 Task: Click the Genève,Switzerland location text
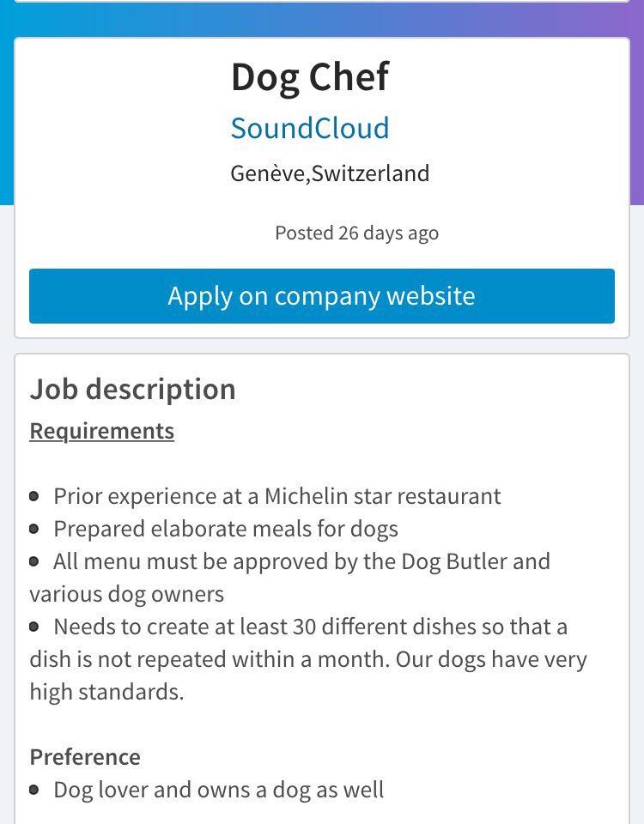pos(330,173)
